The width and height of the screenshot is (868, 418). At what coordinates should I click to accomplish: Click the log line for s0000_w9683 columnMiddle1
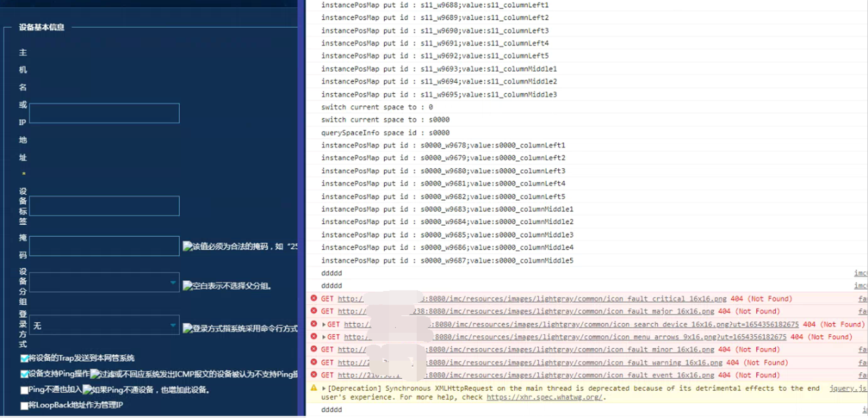click(x=448, y=209)
